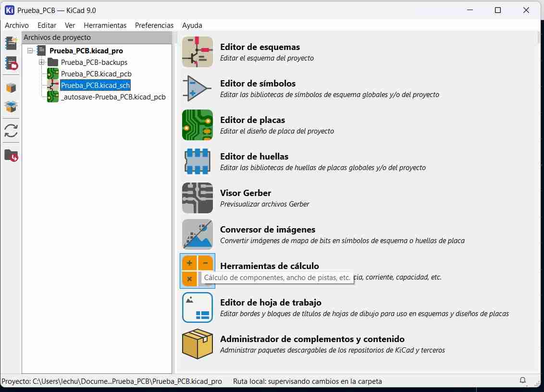The height and width of the screenshot is (392, 544).
Task: Click the Prueba_PCB-backups folder icon
Action: [53, 62]
